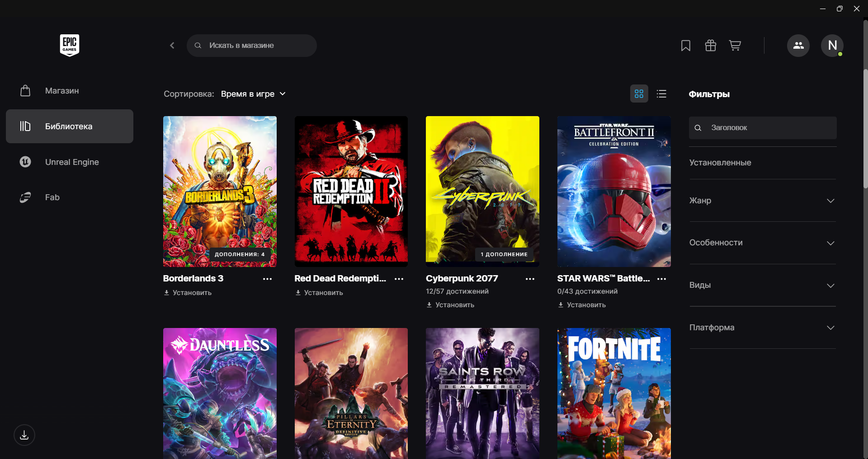Viewport: 868px width, 459px height.
Task: Open the Cyberpunk 2077 title link
Action: click(462, 278)
